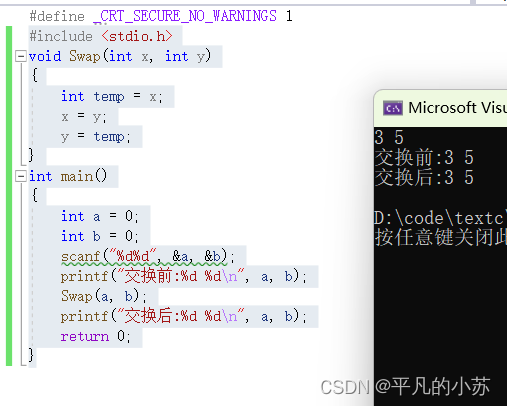This screenshot has height=406, width=507.
Task: Click the scanf call with green squiggle
Action: pyautogui.click(x=148, y=257)
